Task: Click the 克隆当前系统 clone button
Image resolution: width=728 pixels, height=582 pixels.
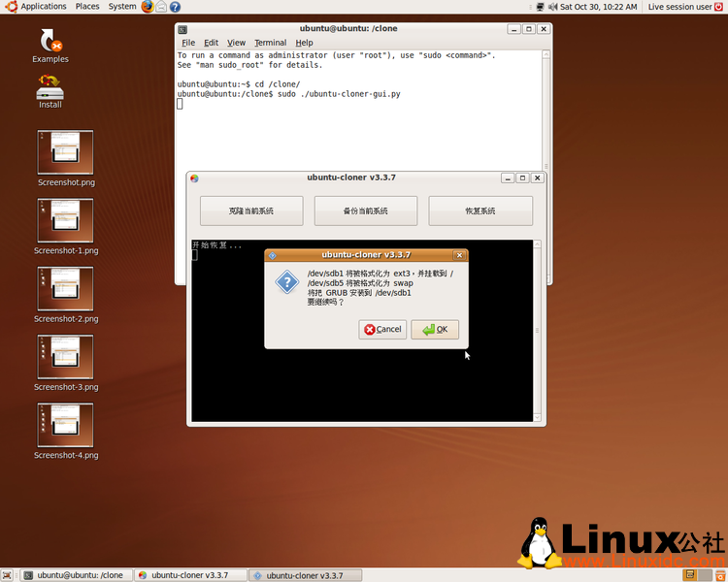Action: (x=251, y=211)
